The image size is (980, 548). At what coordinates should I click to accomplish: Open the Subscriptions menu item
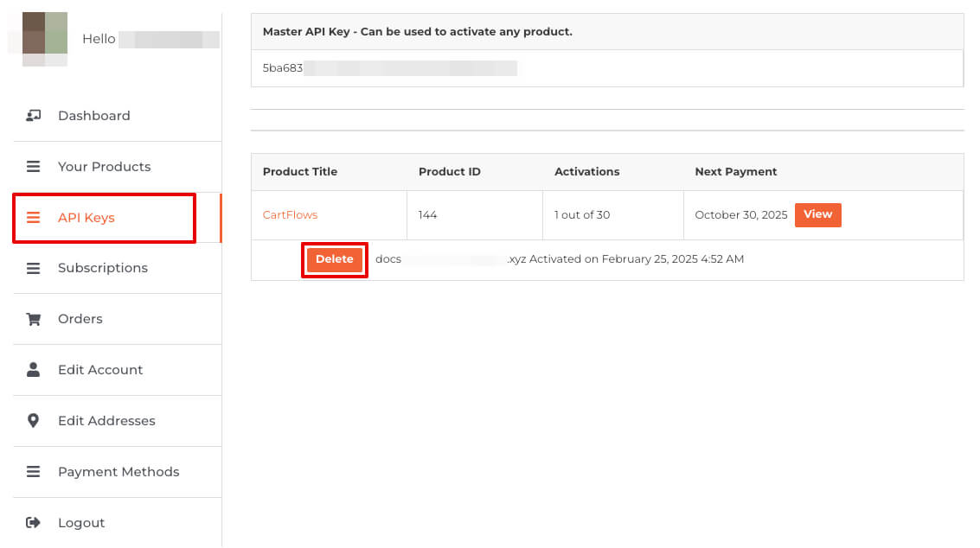[x=102, y=268]
